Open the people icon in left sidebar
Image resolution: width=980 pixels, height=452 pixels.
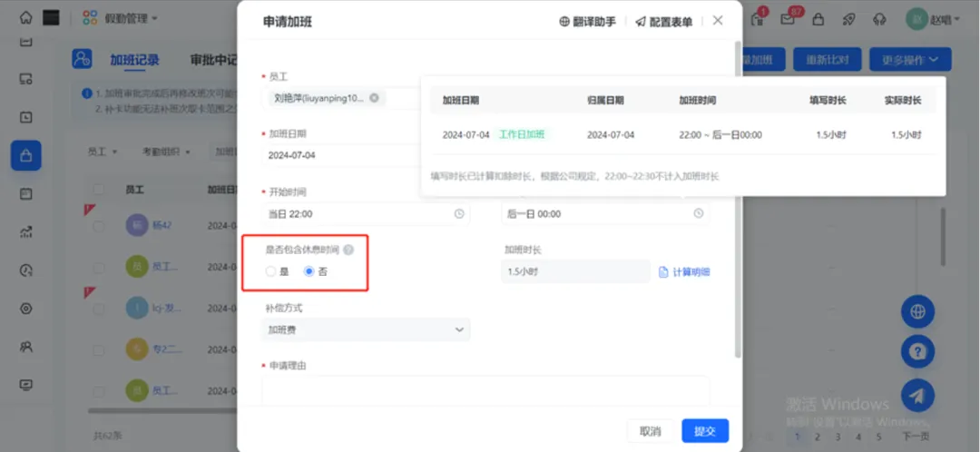pos(25,347)
